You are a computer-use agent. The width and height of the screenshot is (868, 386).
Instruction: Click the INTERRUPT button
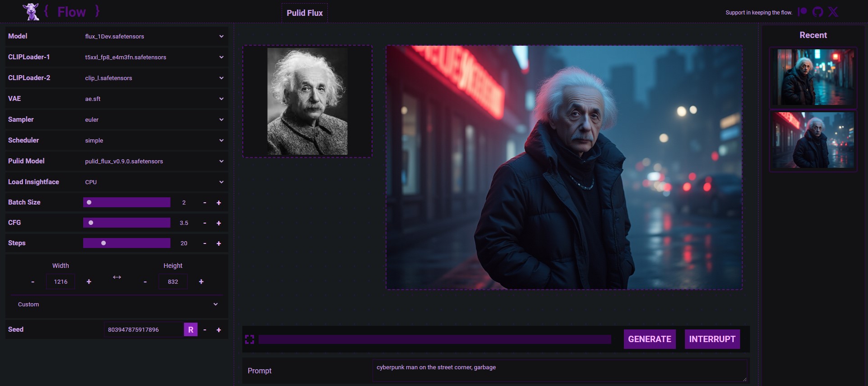click(x=712, y=339)
